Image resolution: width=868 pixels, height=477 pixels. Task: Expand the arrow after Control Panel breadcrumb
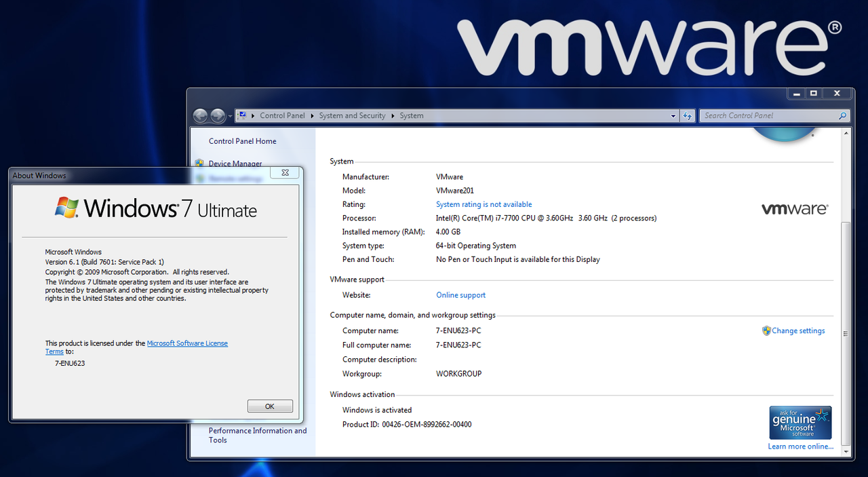point(312,115)
